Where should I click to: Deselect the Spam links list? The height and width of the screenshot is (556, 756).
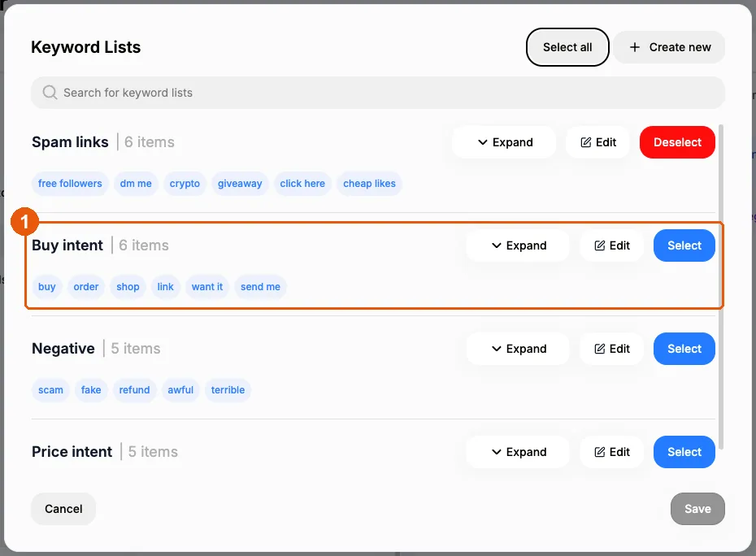[x=677, y=142]
